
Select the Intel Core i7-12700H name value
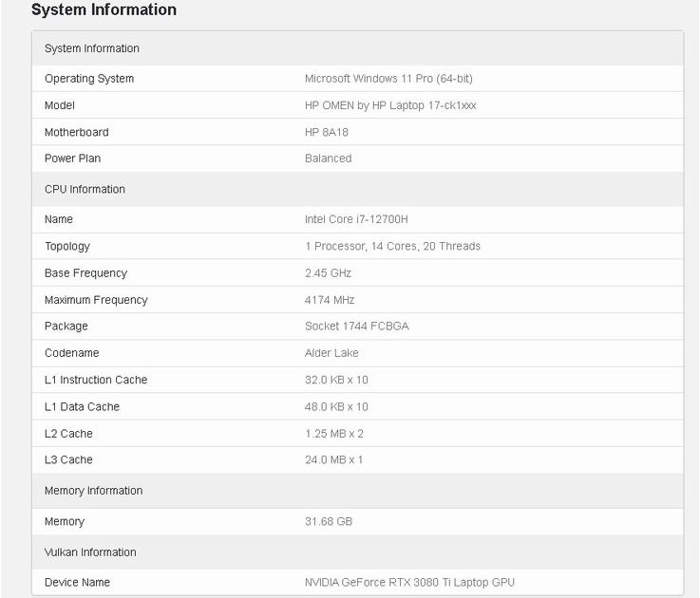pyautogui.click(x=356, y=219)
